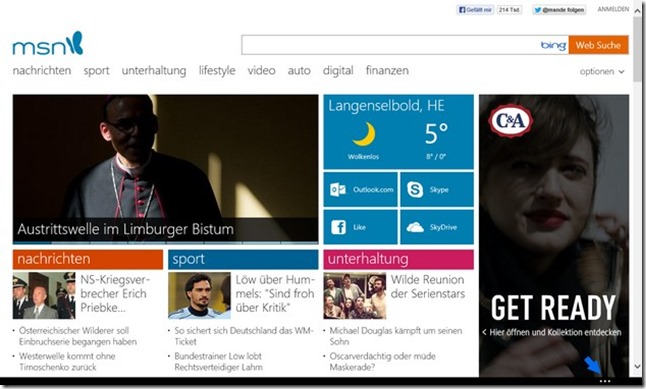The width and height of the screenshot is (646, 389).
Task: Open the lifestyle navigation item
Action: (x=217, y=71)
